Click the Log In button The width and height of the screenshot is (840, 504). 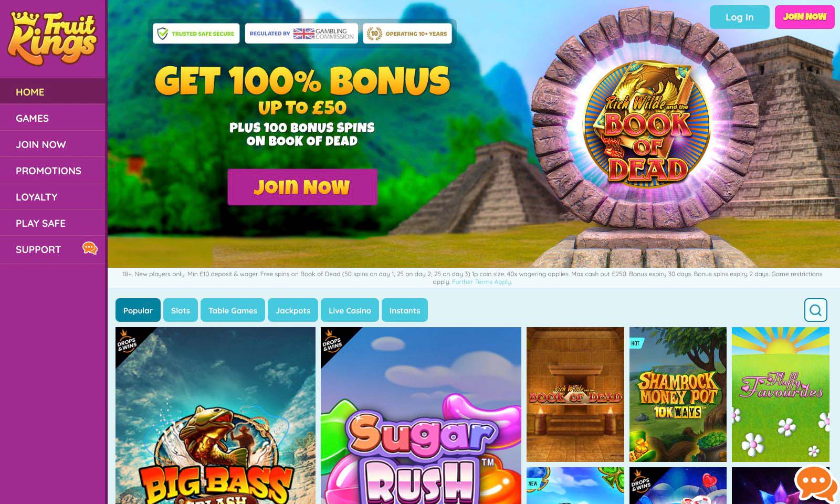point(739,17)
